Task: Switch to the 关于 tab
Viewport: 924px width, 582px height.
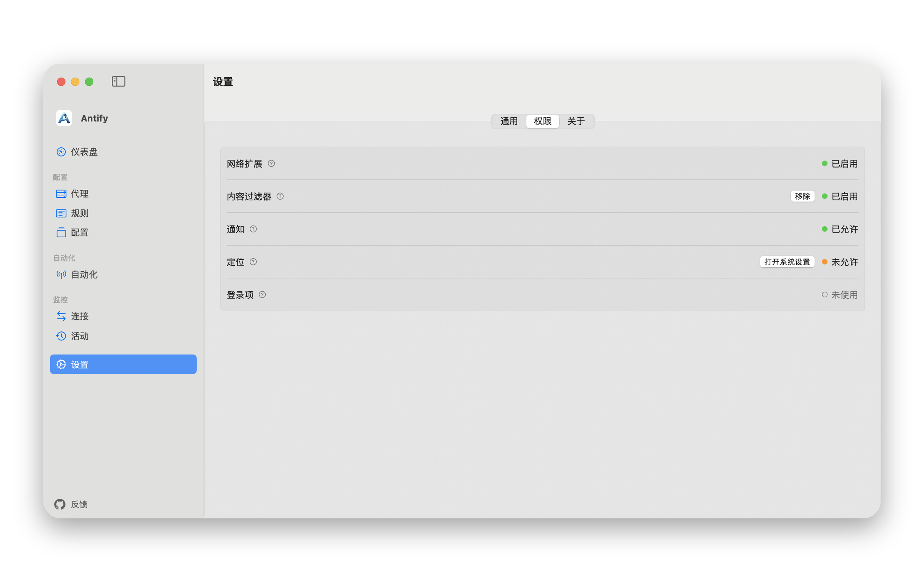Action: 576,122
